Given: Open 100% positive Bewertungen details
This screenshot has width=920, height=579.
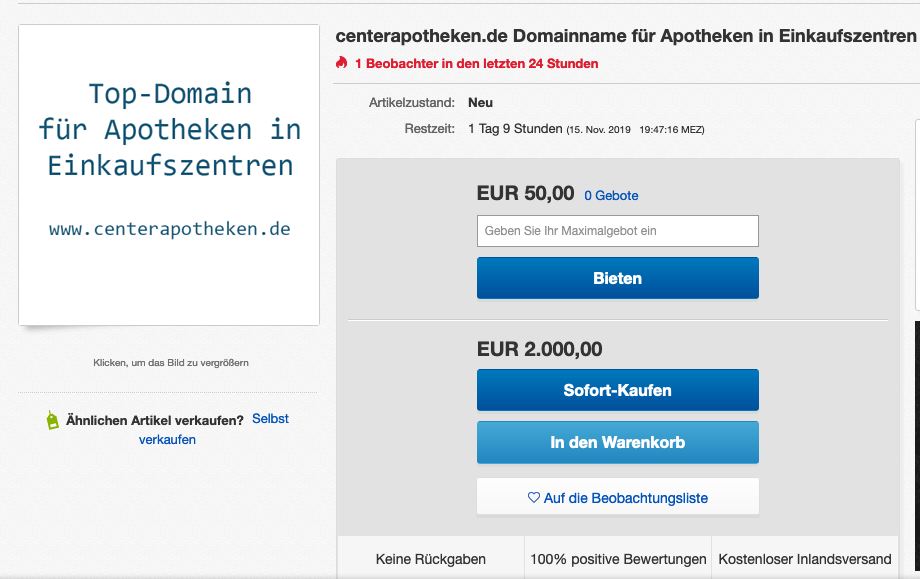Looking at the screenshot, I should 618,559.
